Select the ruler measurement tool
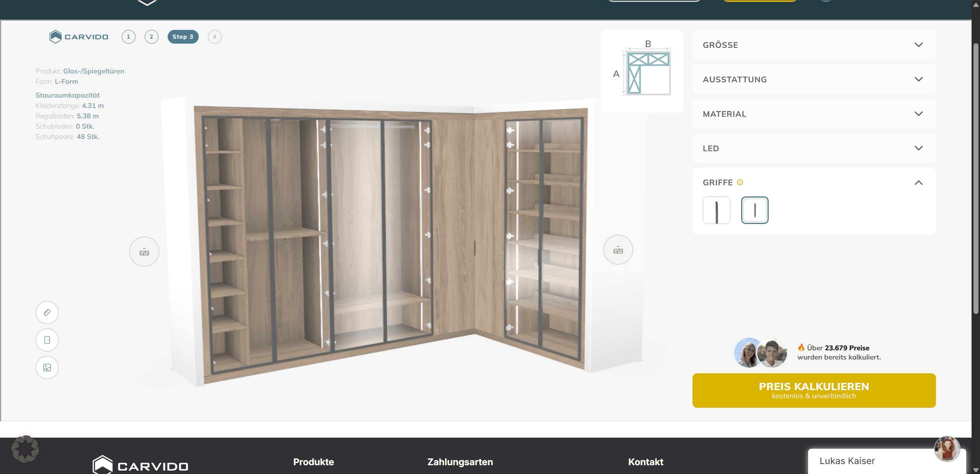The height and width of the screenshot is (474, 980). 47,312
